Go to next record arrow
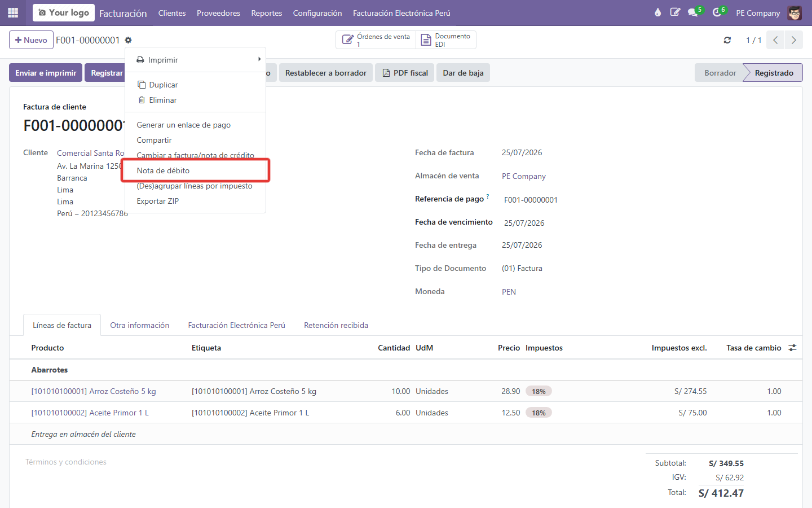Image resolution: width=812 pixels, height=508 pixels. [794, 40]
